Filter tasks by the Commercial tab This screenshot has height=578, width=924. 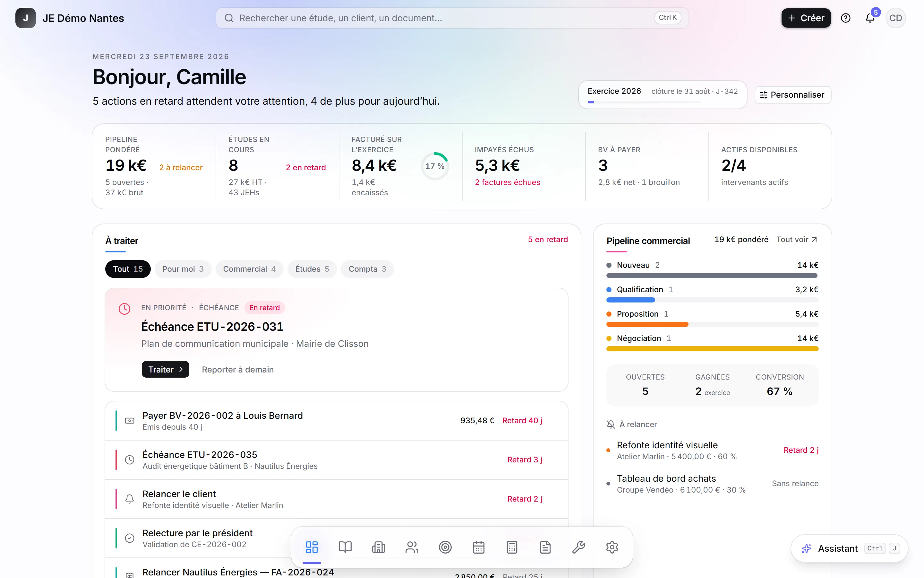pyautogui.click(x=249, y=269)
